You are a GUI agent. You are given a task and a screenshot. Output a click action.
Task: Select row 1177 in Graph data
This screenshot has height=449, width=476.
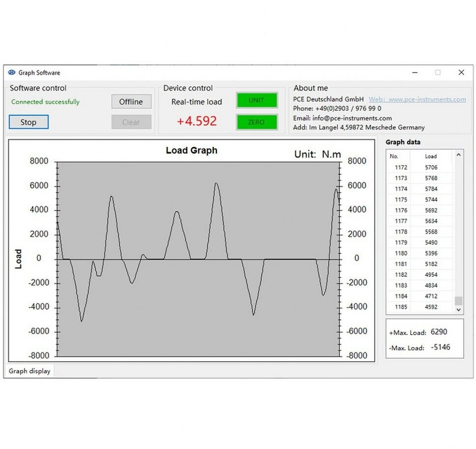pyautogui.click(x=420, y=221)
